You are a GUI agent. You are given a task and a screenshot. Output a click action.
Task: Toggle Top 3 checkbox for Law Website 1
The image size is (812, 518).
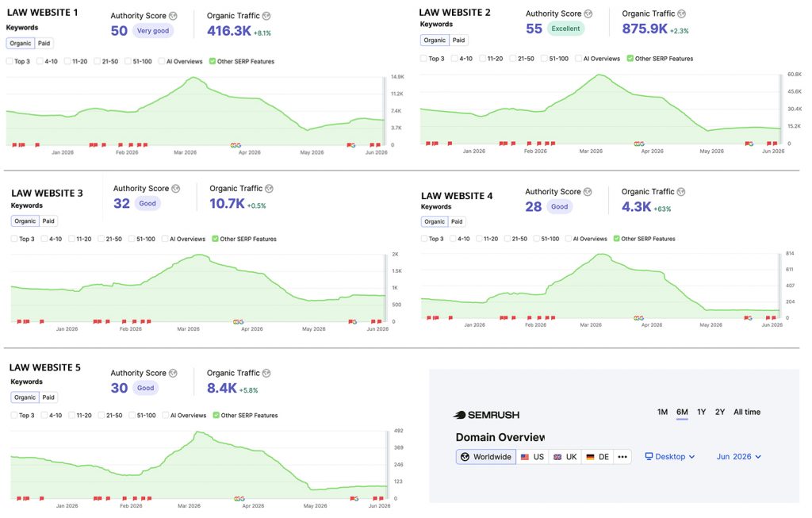[10, 61]
